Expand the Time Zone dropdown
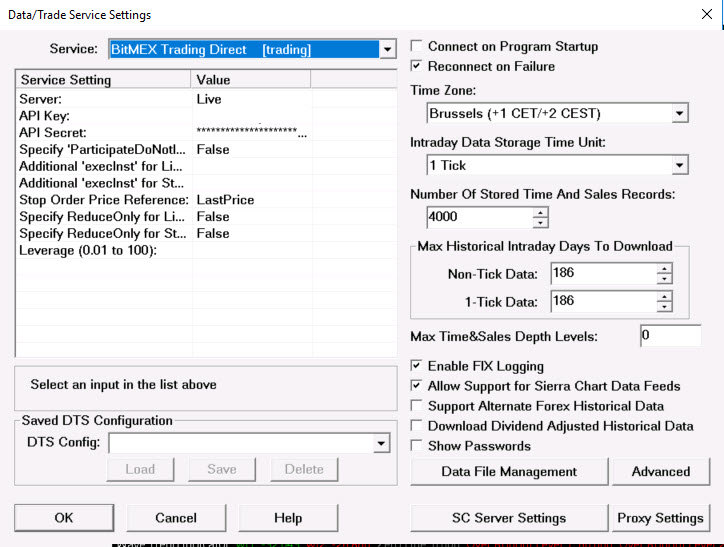 point(679,113)
